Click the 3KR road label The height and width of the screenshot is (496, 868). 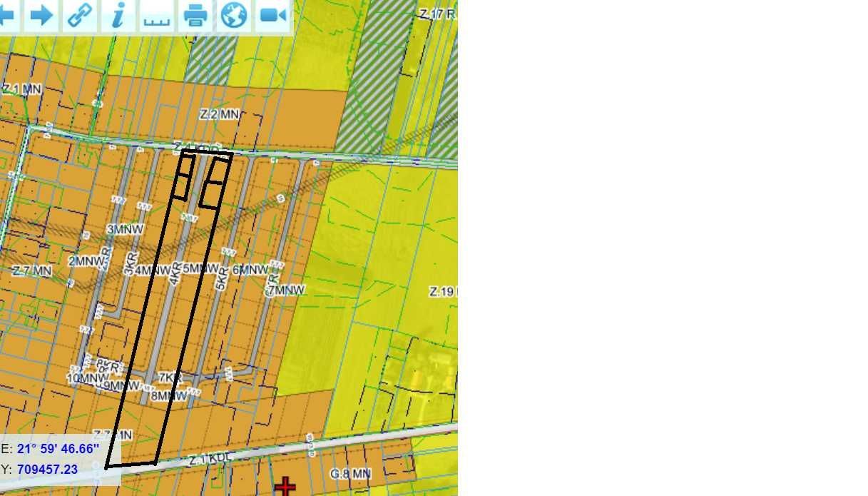[129, 263]
